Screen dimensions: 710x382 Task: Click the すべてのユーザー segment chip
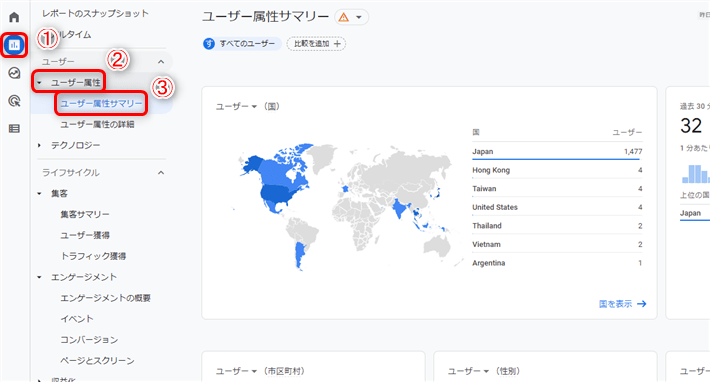pyautogui.click(x=242, y=43)
